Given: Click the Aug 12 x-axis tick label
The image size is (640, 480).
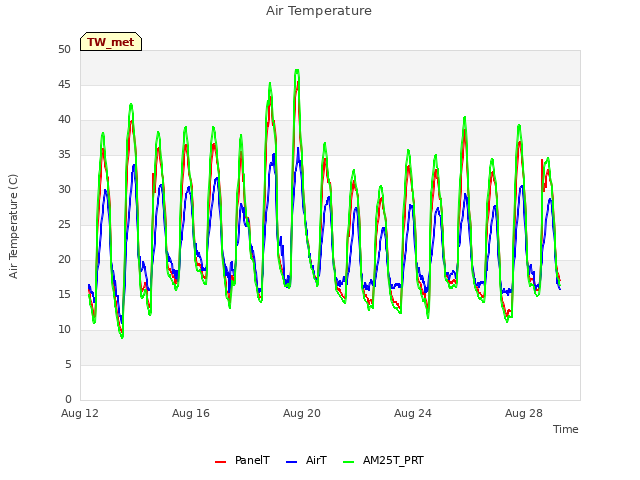Looking at the screenshot, I should coord(80,413).
